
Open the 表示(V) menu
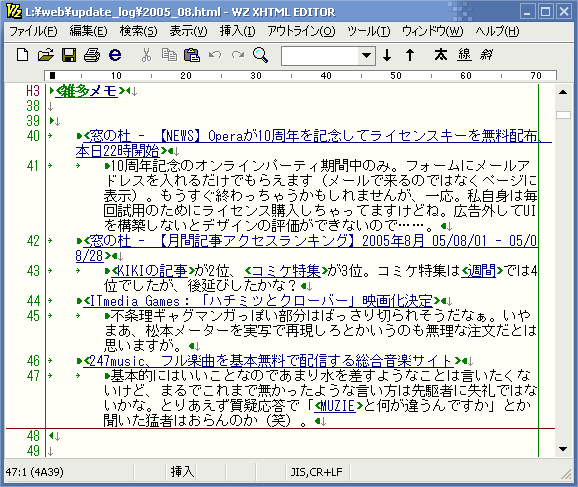click(188, 31)
